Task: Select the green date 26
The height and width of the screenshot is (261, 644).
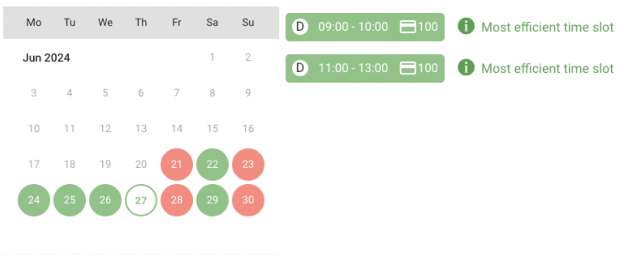Action: tap(105, 200)
